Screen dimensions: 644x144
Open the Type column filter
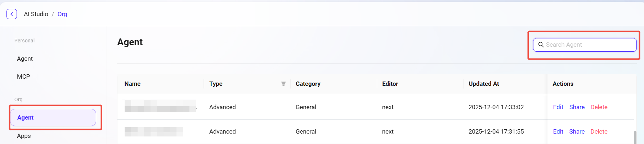click(283, 84)
